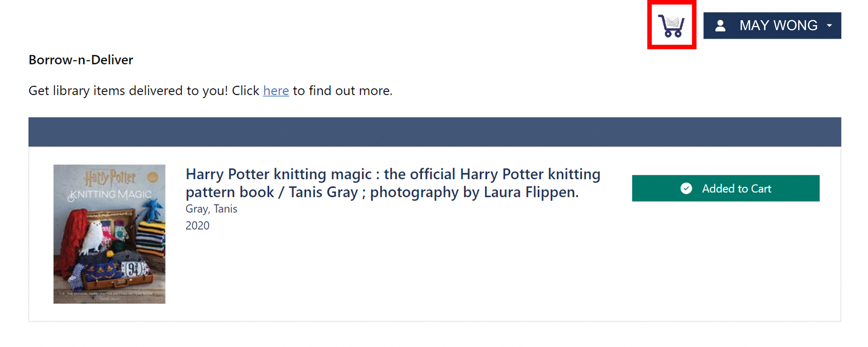Click the Borrow-n-Deliver heading
This screenshot has height=347, width=868.
81,60
